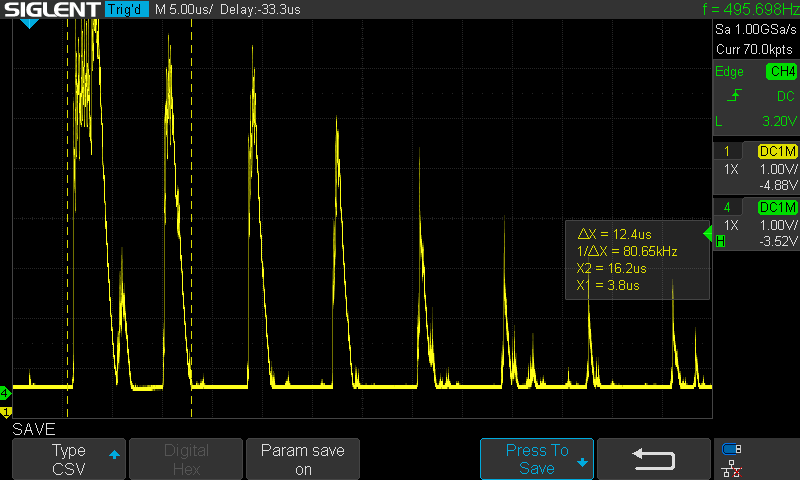Click the channel 4 number box
This screenshot has height=480, width=800.
point(727,207)
